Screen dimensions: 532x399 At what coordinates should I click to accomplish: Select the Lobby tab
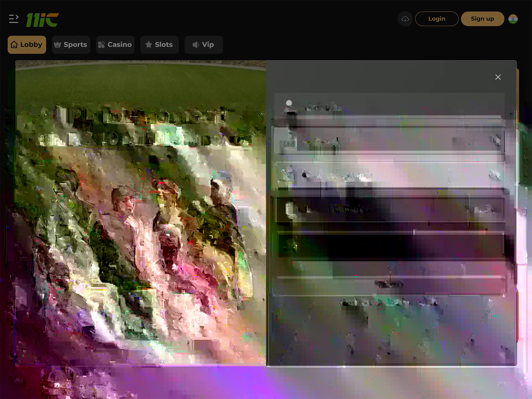click(27, 45)
